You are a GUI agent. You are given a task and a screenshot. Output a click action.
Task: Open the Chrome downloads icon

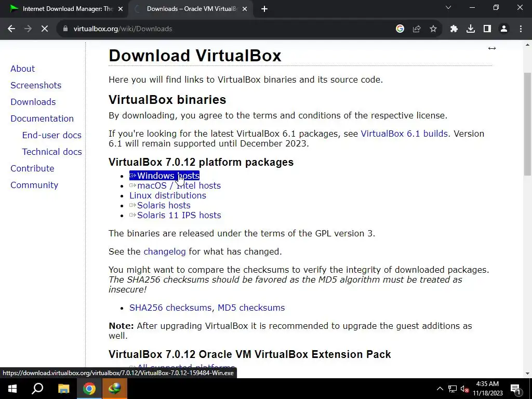click(471, 29)
